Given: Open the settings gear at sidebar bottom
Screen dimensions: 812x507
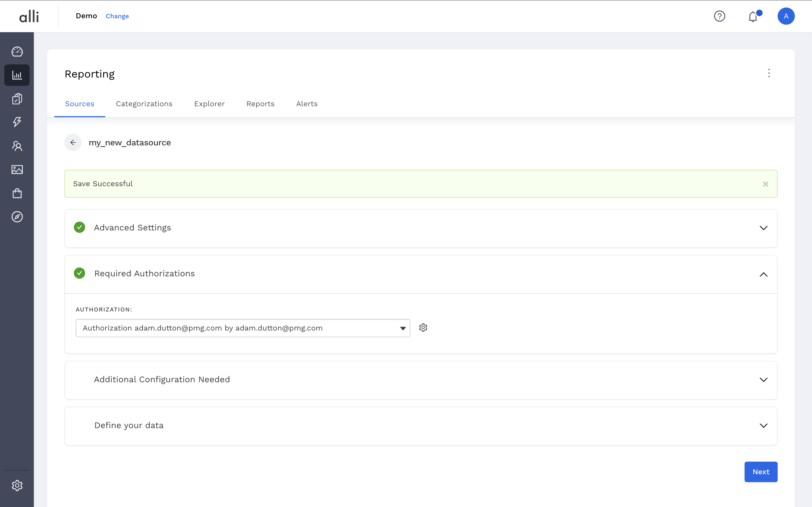Looking at the screenshot, I should pos(17,485).
